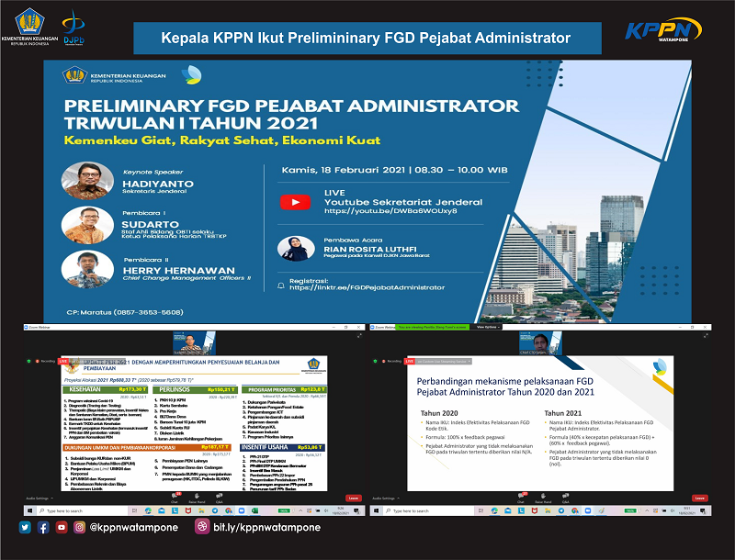Open notification center on the left taskbar
735x560 pixels.
pyautogui.click(x=356, y=510)
